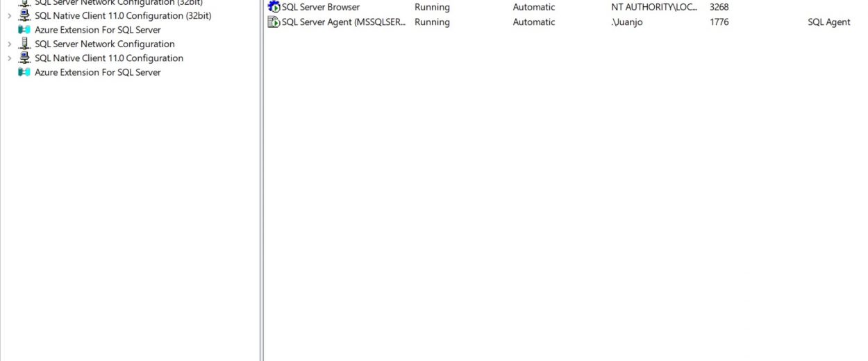Expand SQL Native Client 11.0 Configuration (32bit) node
Viewport: 868px width, 361px height.
coord(9,15)
